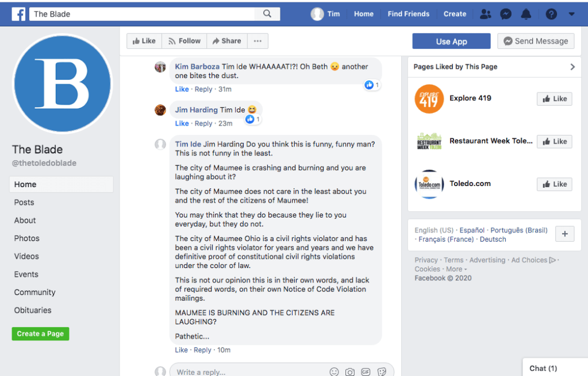This screenshot has width=588, height=376.
Task: Click the Write a reply text field
Action: click(x=247, y=372)
